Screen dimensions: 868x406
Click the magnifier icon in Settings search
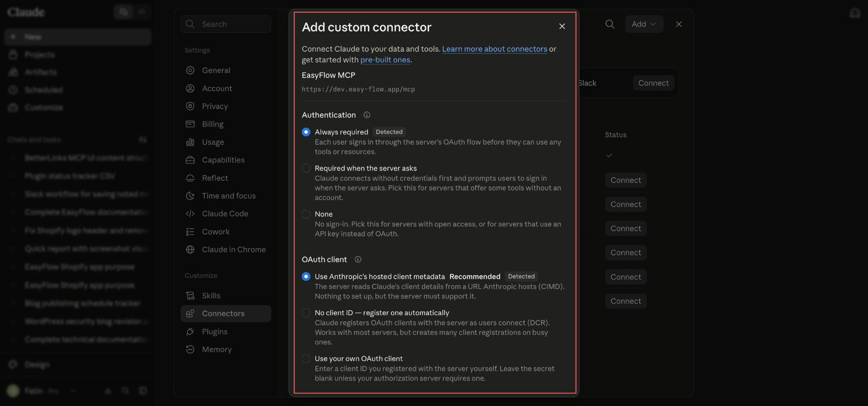pyautogui.click(x=190, y=24)
